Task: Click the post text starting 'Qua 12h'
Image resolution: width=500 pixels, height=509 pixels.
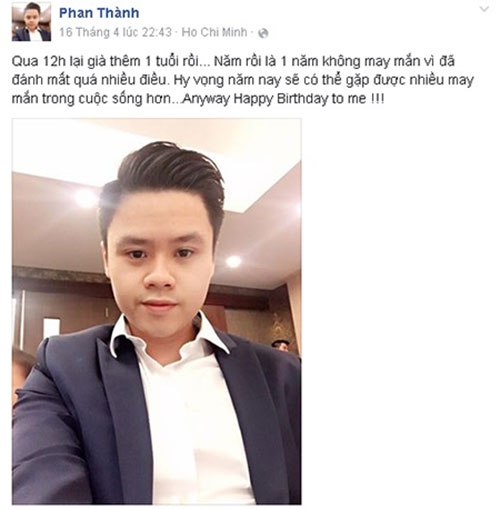Action: [243, 80]
